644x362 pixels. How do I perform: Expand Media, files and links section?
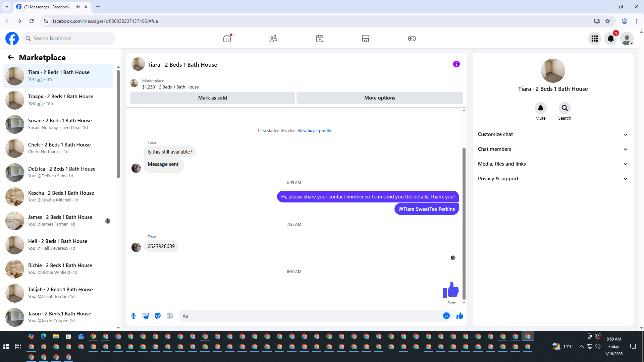coord(553,164)
